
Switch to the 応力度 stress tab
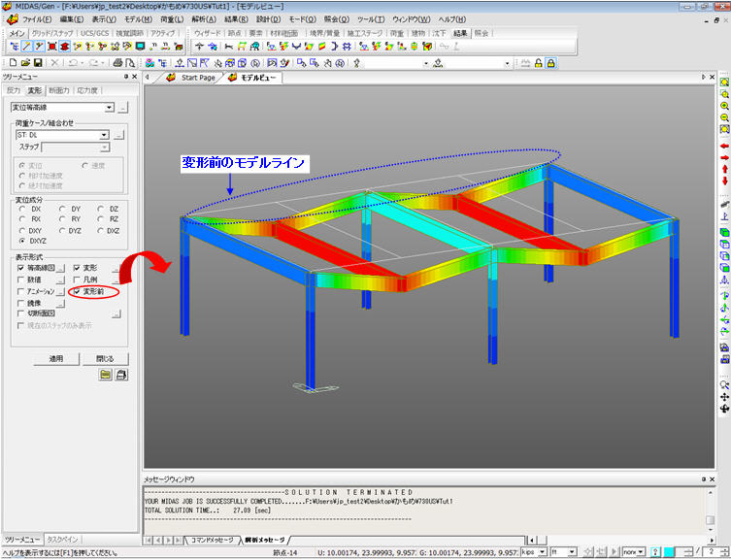click(87, 90)
